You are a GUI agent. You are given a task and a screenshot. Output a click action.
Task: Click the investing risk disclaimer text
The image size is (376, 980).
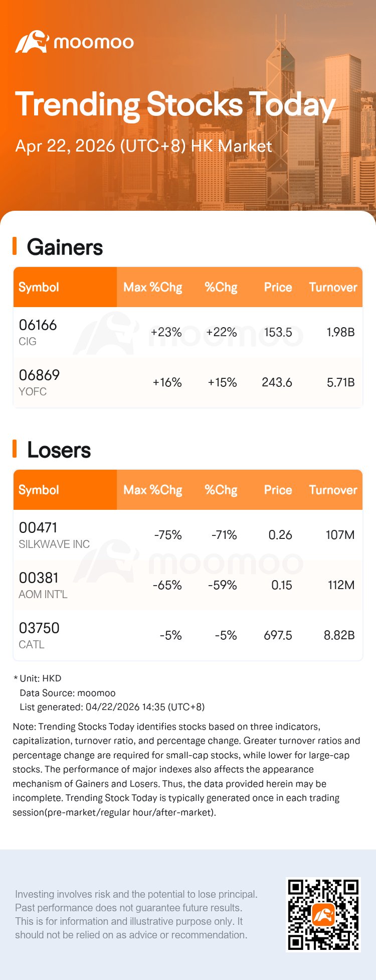[x=136, y=914]
